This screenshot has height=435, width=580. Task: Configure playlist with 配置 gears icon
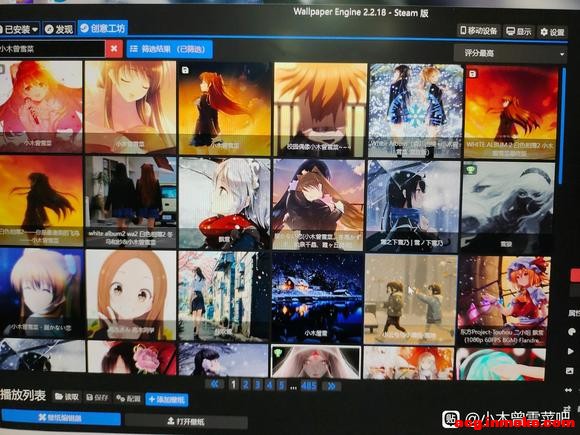click(x=128, y=398)
